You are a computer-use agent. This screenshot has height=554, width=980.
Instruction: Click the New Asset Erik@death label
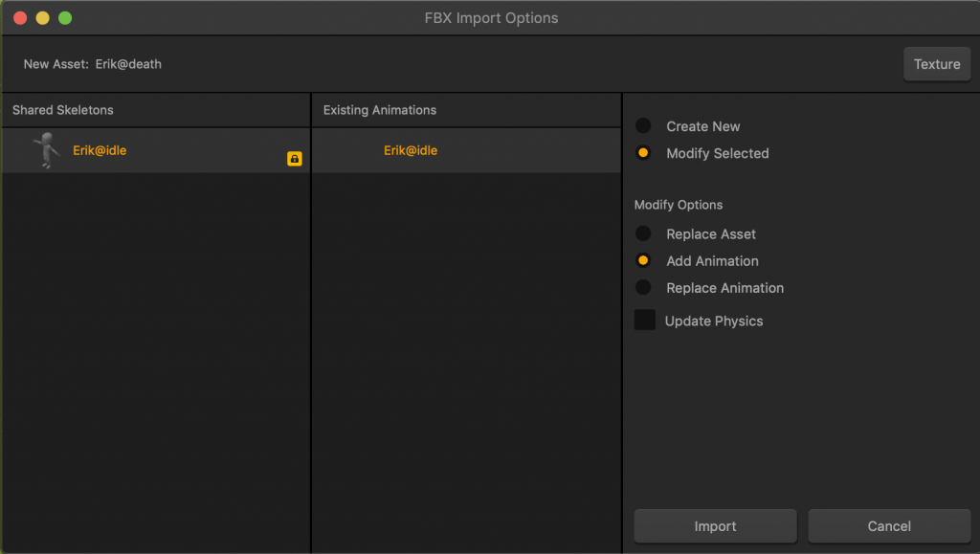coord(93,64)
